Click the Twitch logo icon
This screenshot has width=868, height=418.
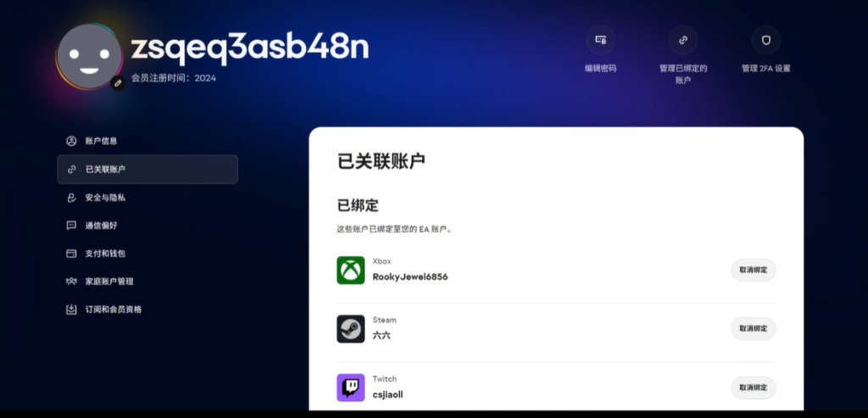click(350, 387)
